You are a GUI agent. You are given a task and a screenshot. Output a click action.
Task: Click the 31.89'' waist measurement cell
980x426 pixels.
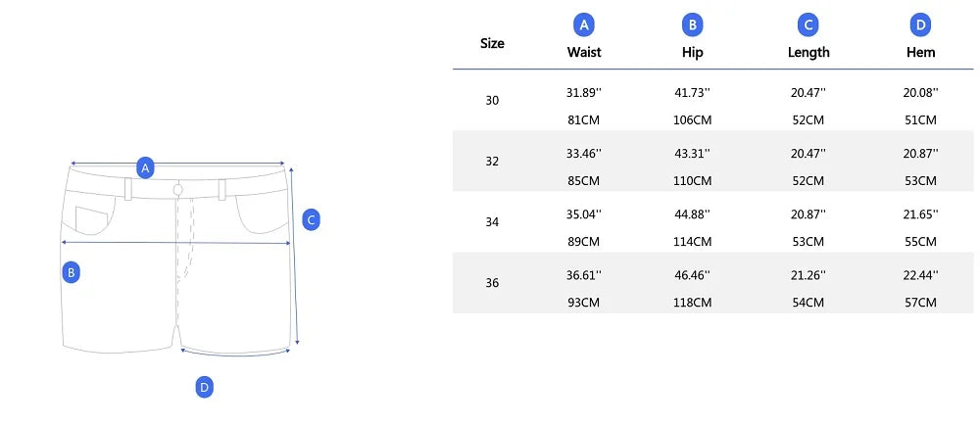click(584, 93)
